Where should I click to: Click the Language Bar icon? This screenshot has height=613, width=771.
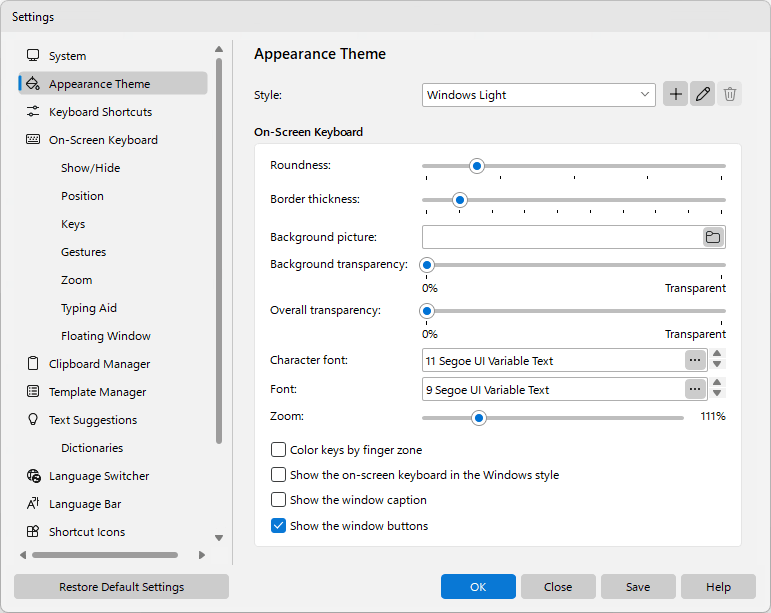click(x=33, y=503)
